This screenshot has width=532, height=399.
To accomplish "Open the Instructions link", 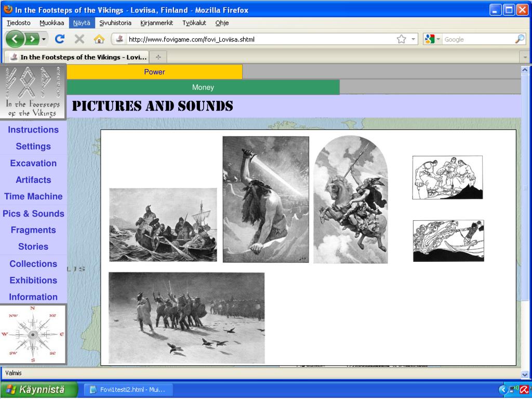I will pos(33,129).
